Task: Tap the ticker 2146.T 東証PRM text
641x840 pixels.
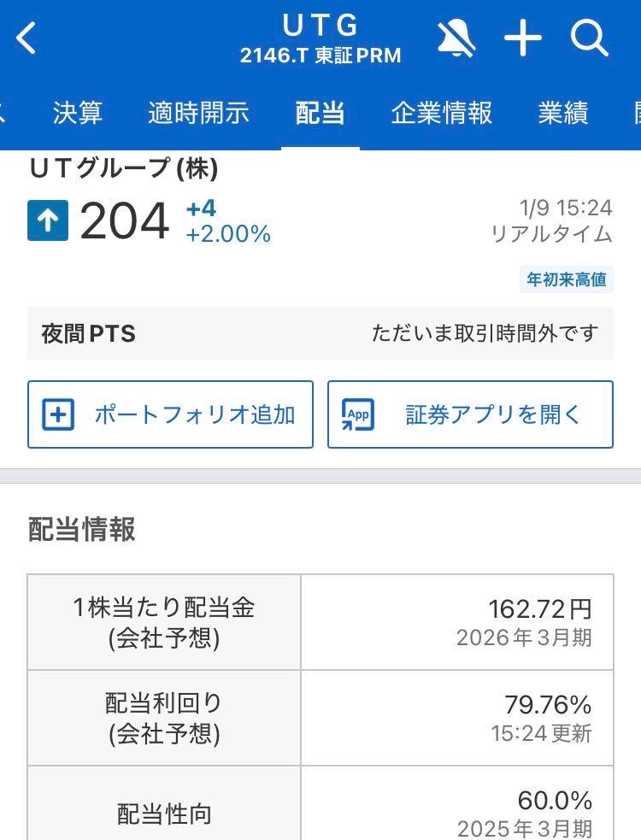Action: (320, 56)
